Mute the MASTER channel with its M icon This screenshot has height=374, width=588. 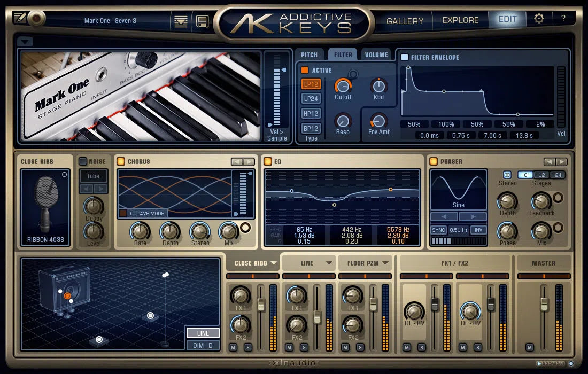coord(529,347)
